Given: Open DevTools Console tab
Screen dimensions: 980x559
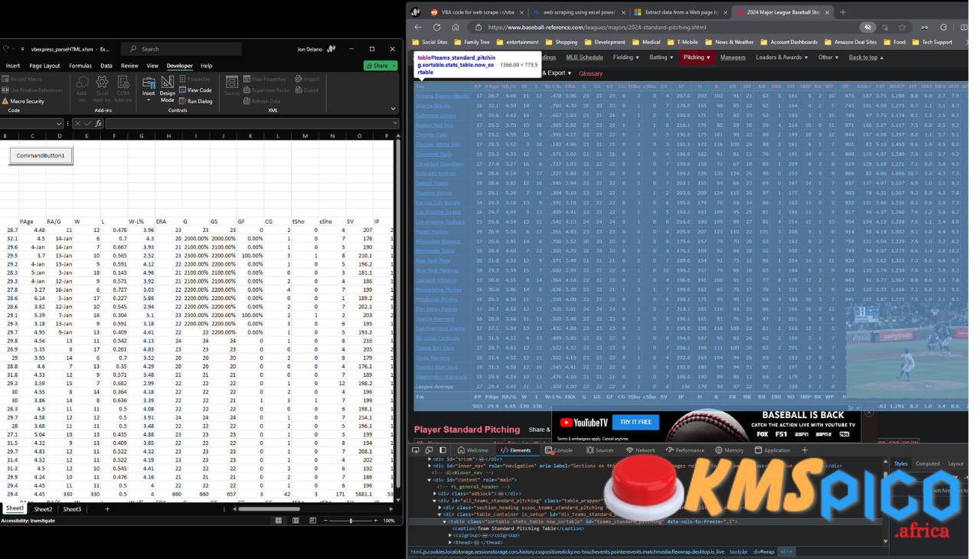Looking at the screenshot, I should [x=559, y=450].
